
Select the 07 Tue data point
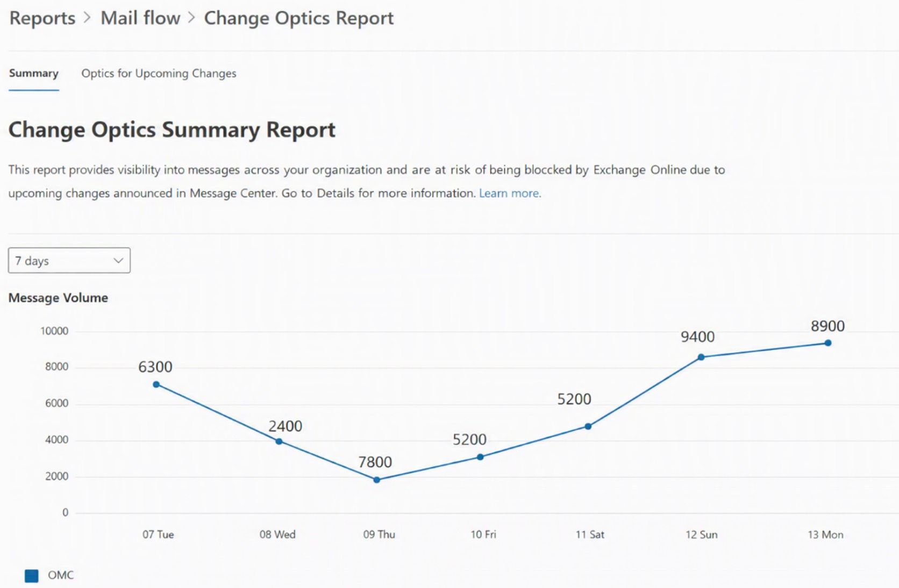click(156, 384)
